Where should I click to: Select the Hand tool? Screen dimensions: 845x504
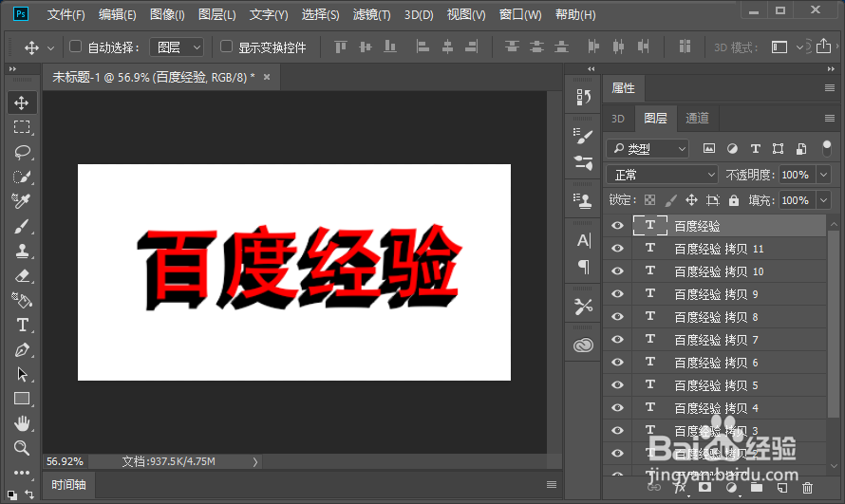(x=22, y=423)
